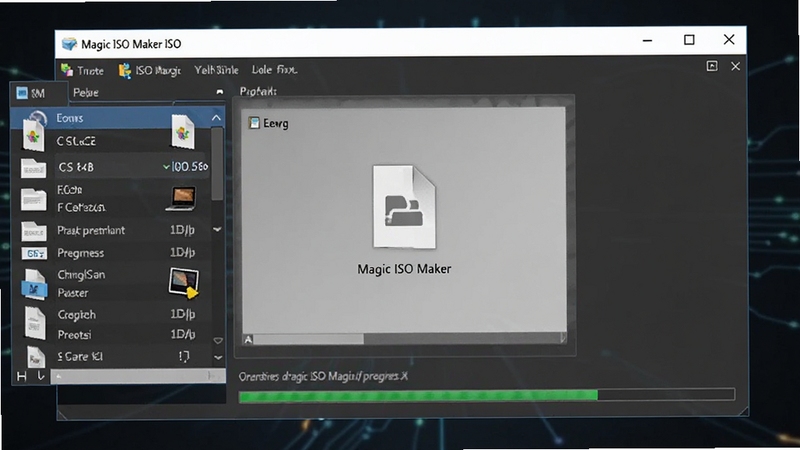Click the colorful file icon right of C SLaCE
This screenshot has width=800, height=450.
tap(183, 132)
